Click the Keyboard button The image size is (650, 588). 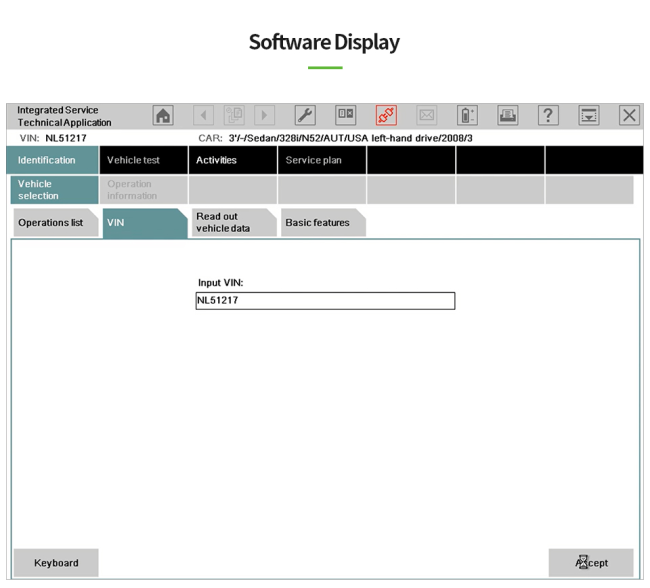click(56, 563)
